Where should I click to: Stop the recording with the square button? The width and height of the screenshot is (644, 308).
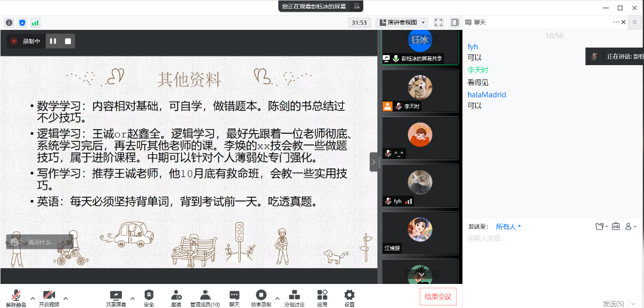(x=68, y=41)
